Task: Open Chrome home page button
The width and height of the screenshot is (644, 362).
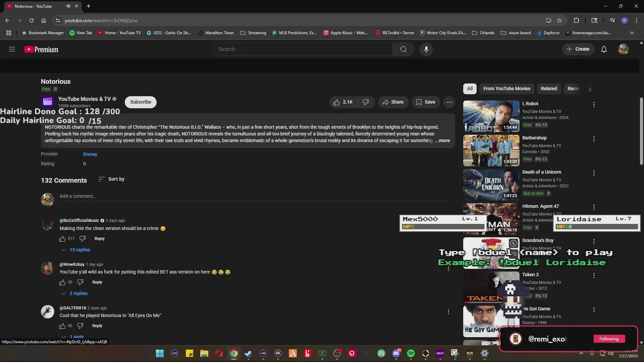Action: coord(44,21)
